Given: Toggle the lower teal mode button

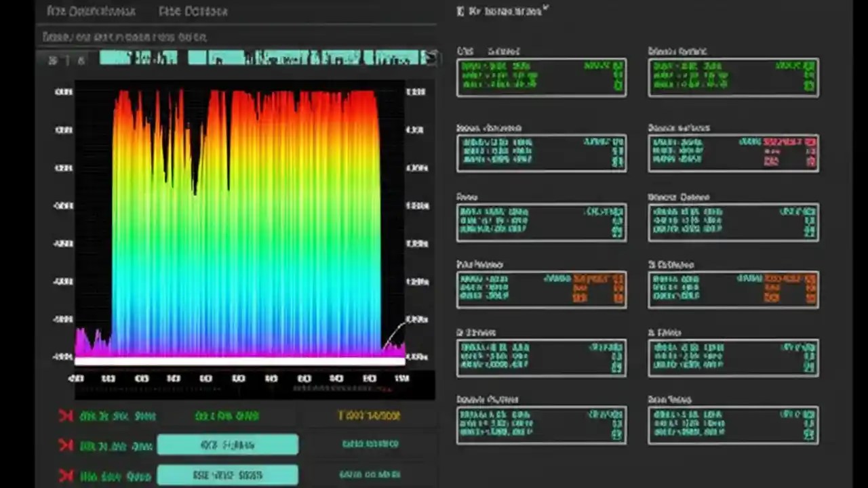Looking at the screenshot, I should pos(228,475).
